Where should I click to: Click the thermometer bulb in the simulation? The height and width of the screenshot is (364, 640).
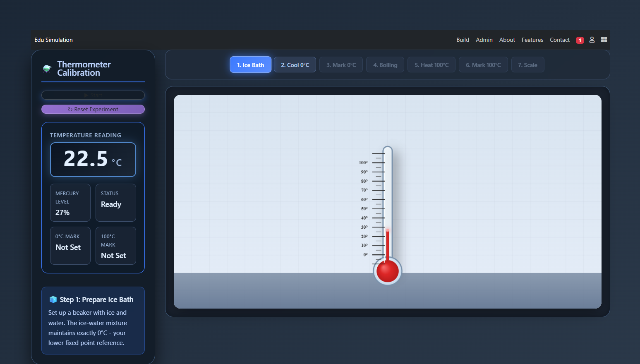(x=387, y=271)
